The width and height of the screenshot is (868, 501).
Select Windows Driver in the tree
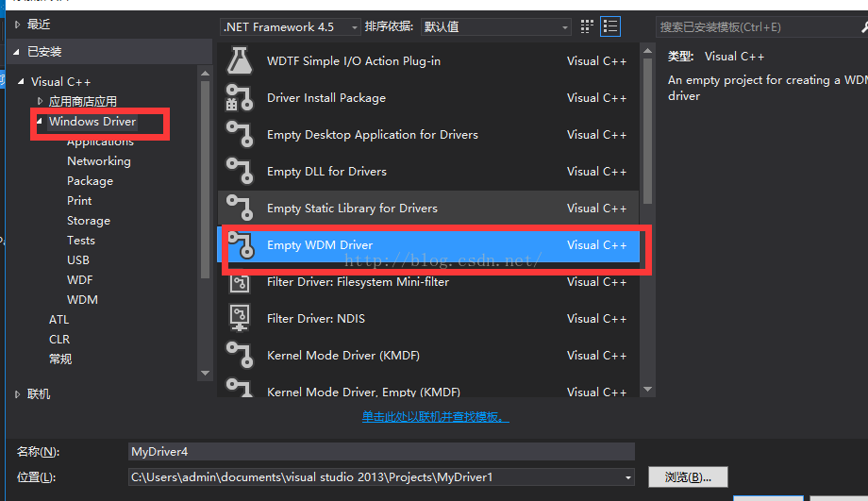point(92,121)
